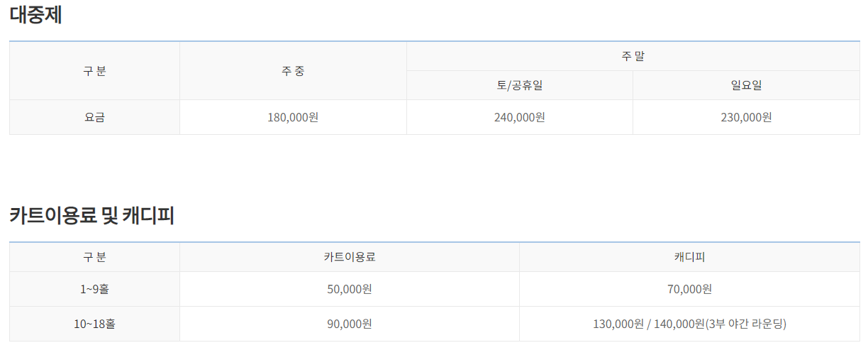
Task: Click the 주 말 column header
Action: point(633,56)
